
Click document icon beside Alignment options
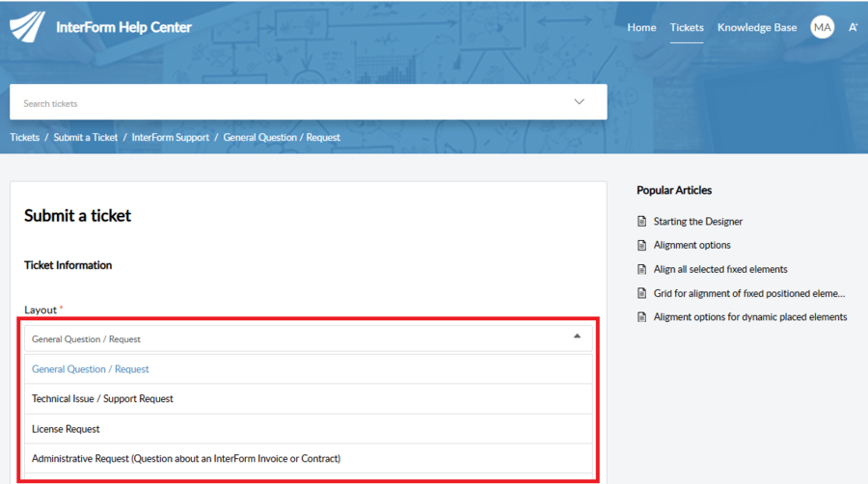(x=641, y=245)
